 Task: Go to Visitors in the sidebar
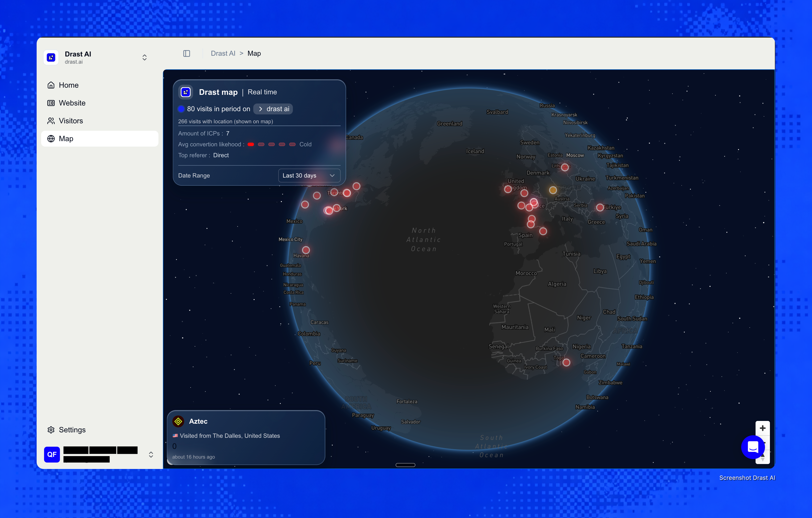point(71,121)
